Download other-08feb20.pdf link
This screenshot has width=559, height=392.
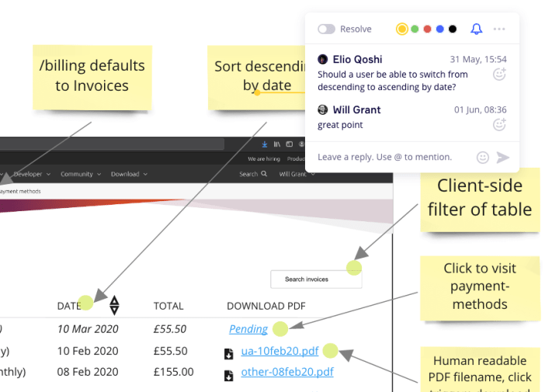287,372
